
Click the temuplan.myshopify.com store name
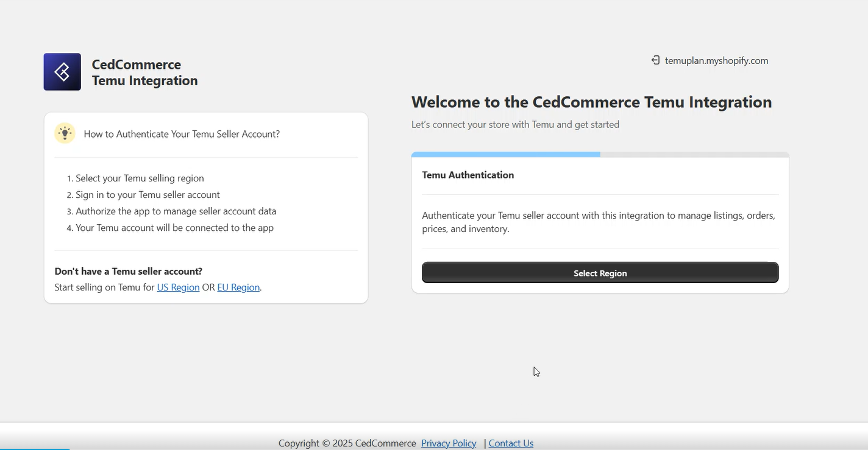click(x=716, y=60)
